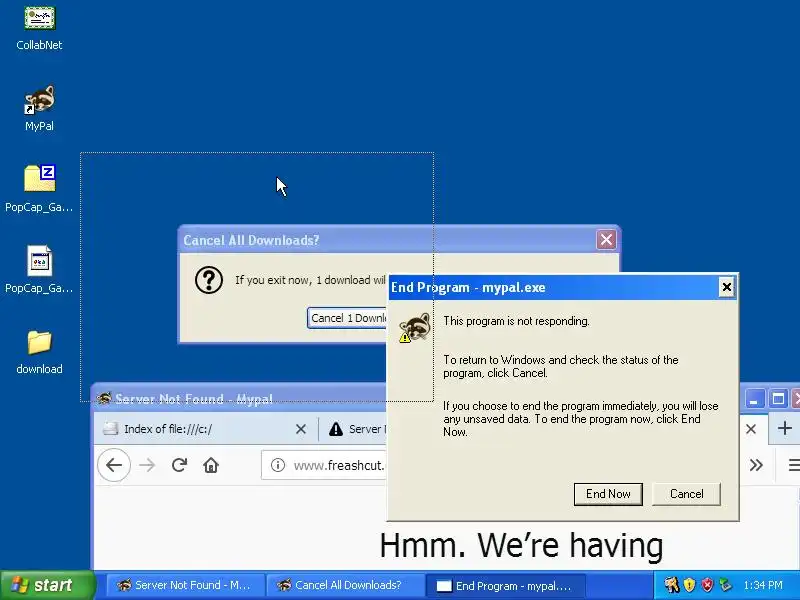Open the Windows start menu
Viewport: 800px width, 600px height.
coord(47,585)
